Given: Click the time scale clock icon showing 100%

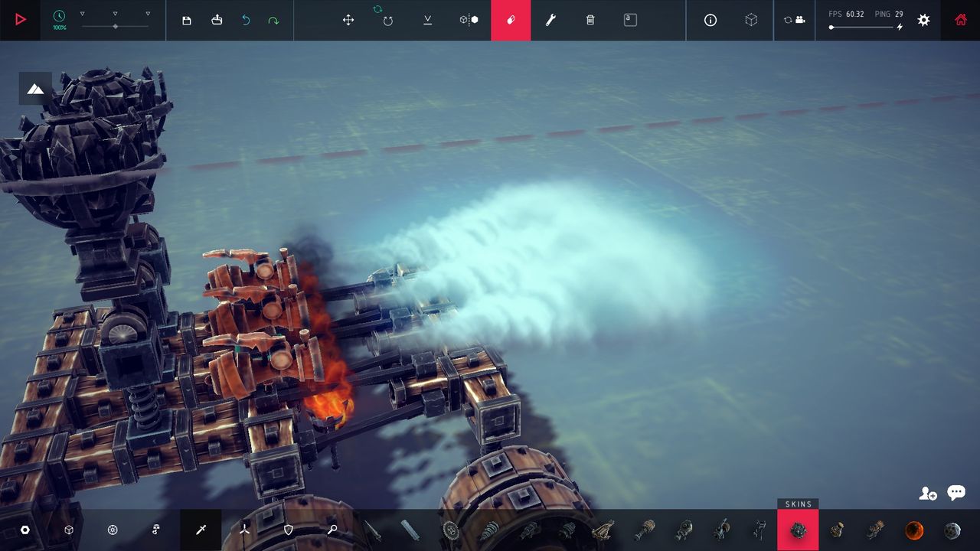Looking at the screenshot, I should [59, 16].
